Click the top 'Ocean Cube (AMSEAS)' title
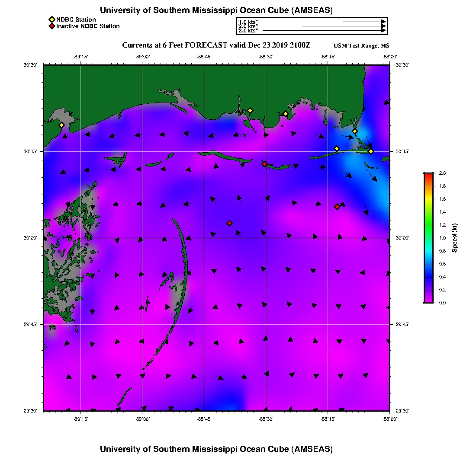Screen dimensions: 476x454 pyautogui.click(x=216, y=10)
